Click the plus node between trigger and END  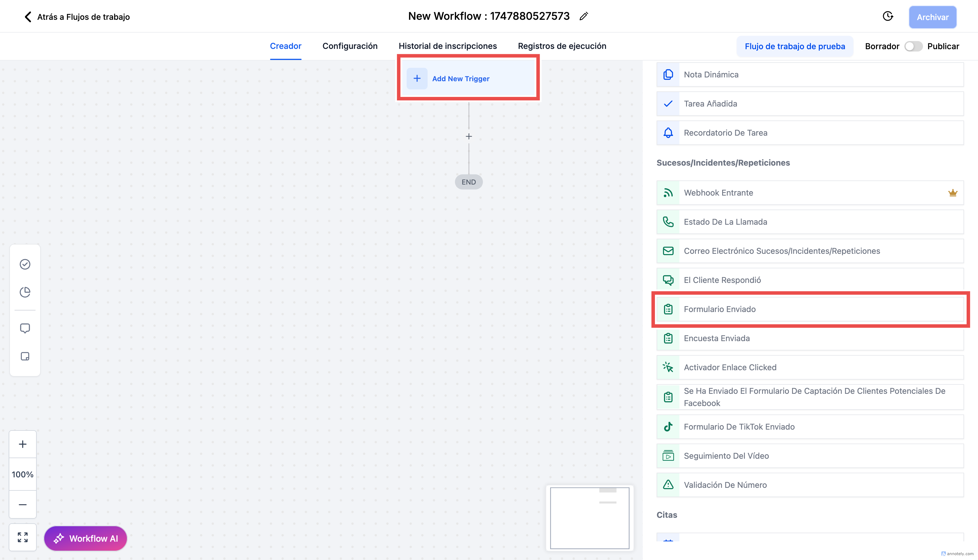pyautogui.click(x=469, y=137)
